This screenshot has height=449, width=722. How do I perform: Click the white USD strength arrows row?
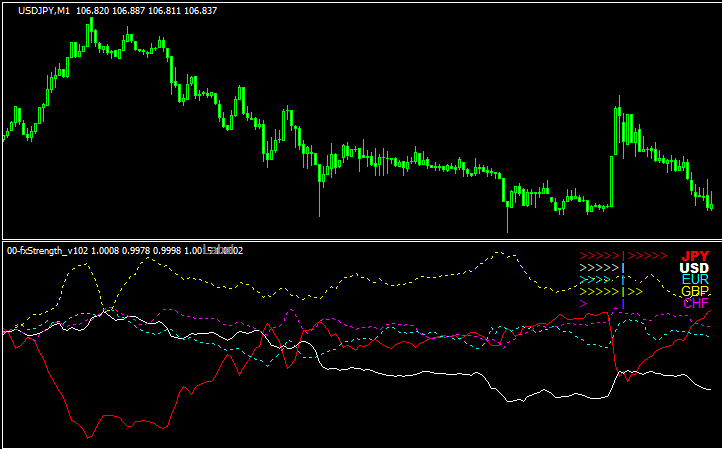pyautogui.click(x=600, y=268)
